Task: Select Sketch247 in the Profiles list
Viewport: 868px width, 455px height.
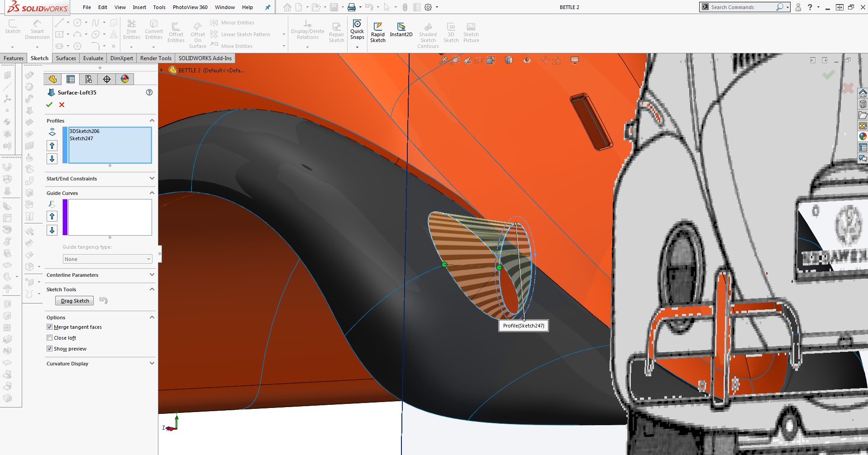Action: 81,138
